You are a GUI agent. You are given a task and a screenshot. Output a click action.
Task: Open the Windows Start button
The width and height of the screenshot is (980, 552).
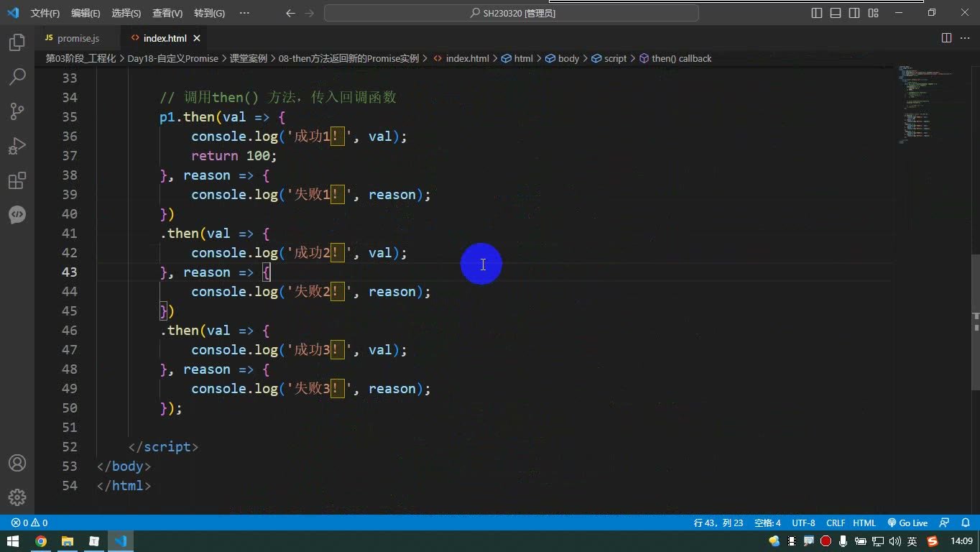pyautogui.click(x=14, y=541)
